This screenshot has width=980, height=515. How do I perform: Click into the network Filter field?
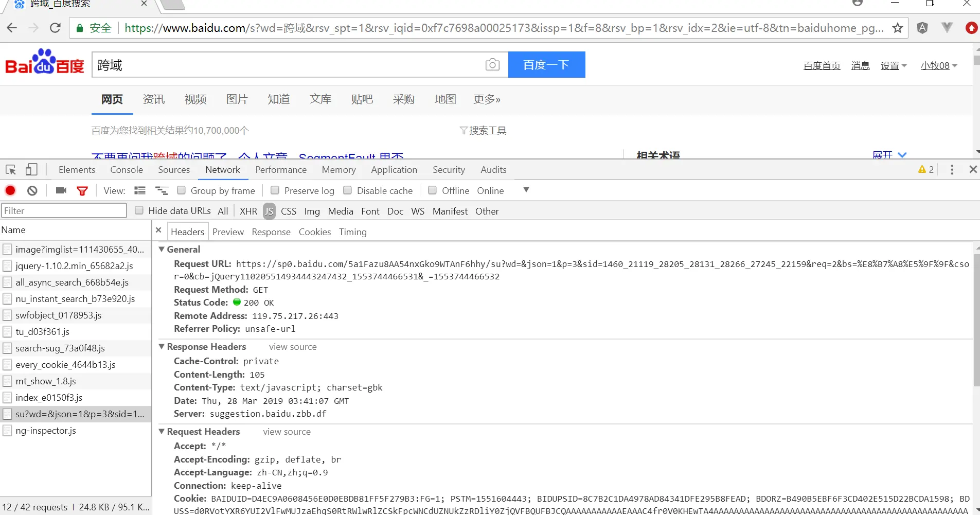pos(64,210)
